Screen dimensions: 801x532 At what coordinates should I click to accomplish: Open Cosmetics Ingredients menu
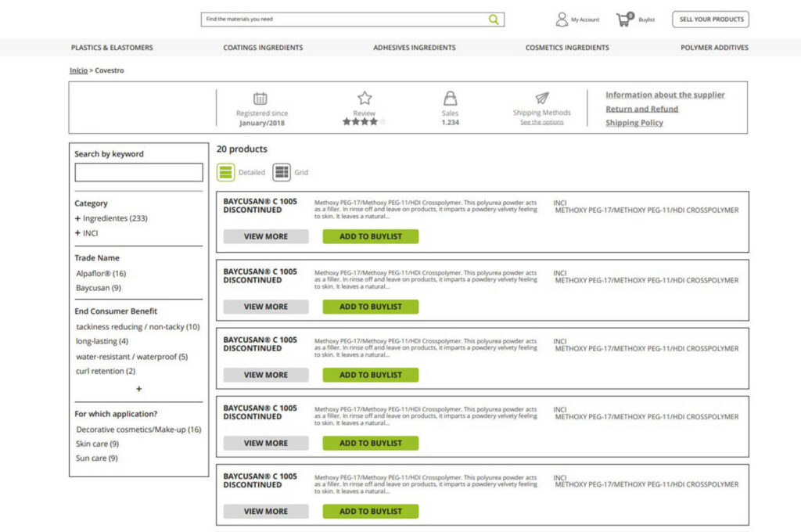[x=567, y=48]
